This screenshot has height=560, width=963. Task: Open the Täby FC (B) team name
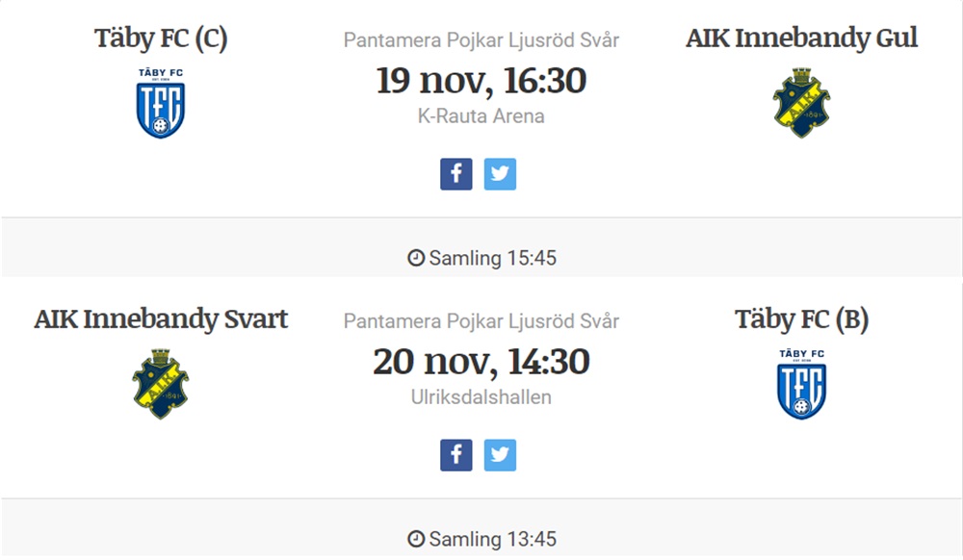(x=801, y=318)
